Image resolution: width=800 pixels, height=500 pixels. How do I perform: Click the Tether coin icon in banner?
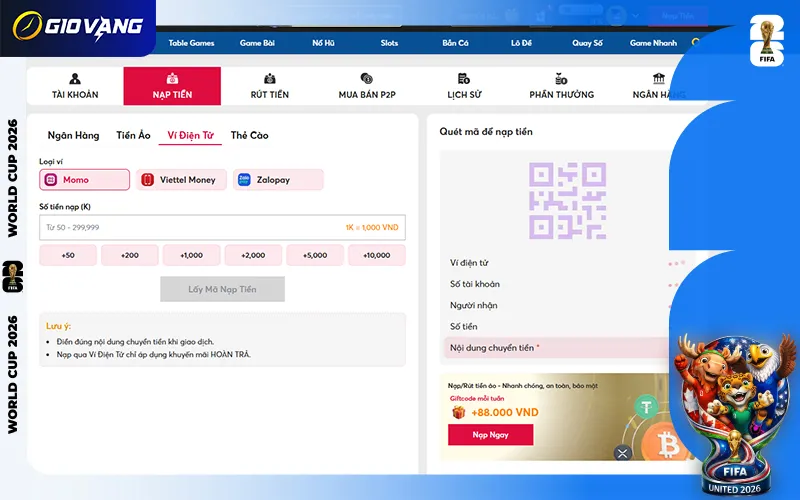pyautogui.click(x=646, y=407)
